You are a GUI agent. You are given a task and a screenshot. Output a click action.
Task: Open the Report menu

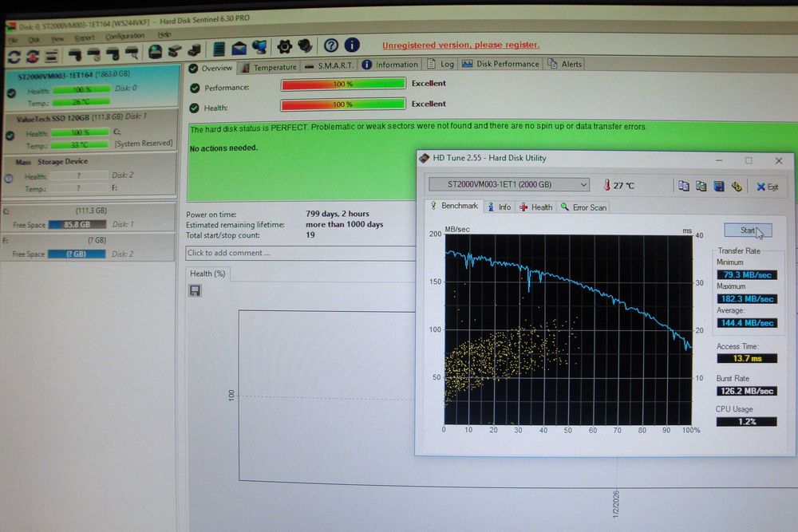(x=85, y=37)
